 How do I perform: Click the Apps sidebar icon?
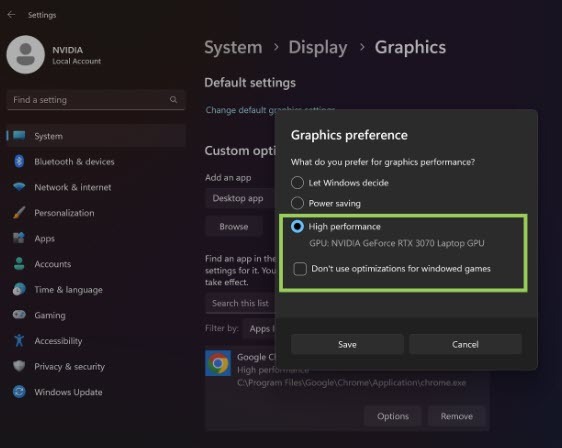coord(19,238)
